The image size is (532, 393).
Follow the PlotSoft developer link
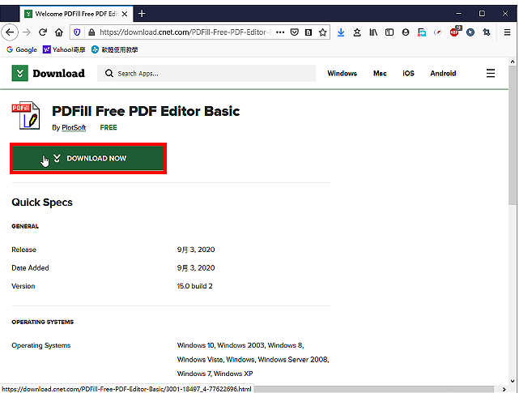pos(74,127)
